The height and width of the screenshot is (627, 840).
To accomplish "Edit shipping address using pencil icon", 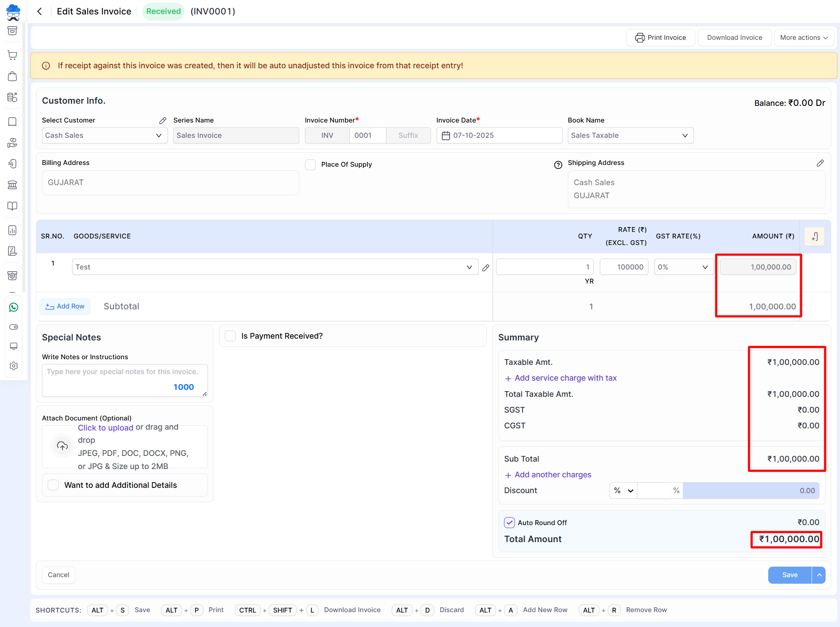I will pyautogui.click(x=820, y=163).
